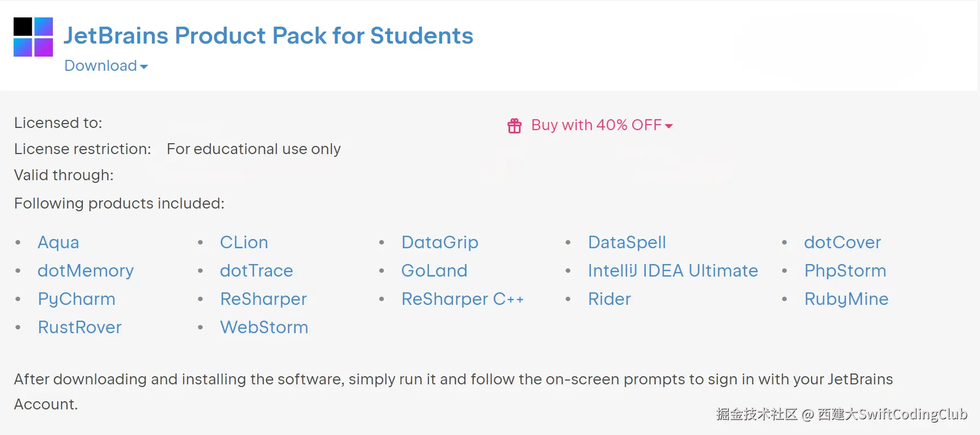Open the dotCover product link
The image size is (980, 435).
coord(842,242)
